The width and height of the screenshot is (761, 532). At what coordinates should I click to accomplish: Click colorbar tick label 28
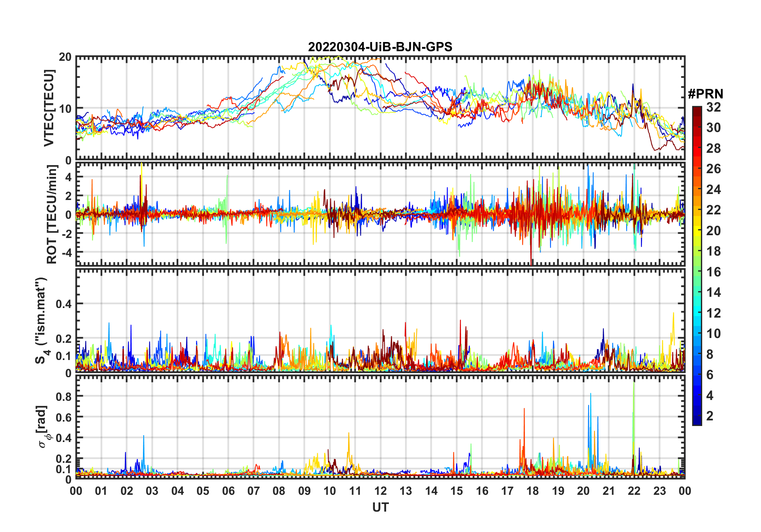(713, 148)
